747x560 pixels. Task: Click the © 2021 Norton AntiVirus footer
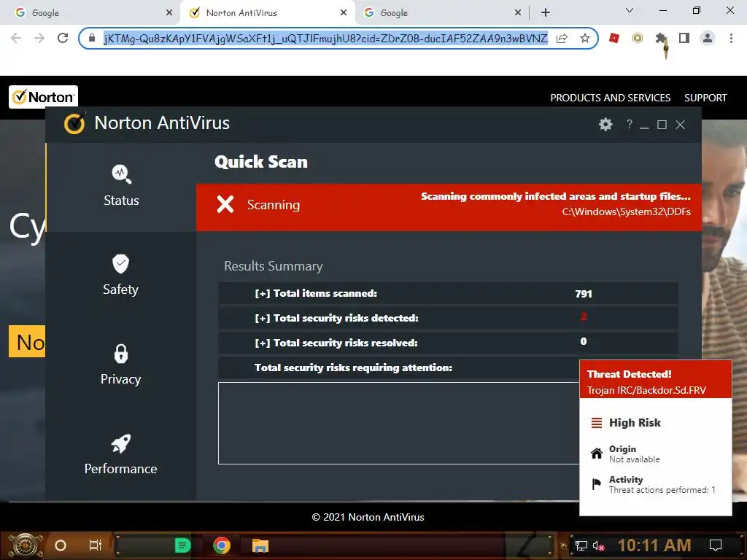tap(368, 517)
